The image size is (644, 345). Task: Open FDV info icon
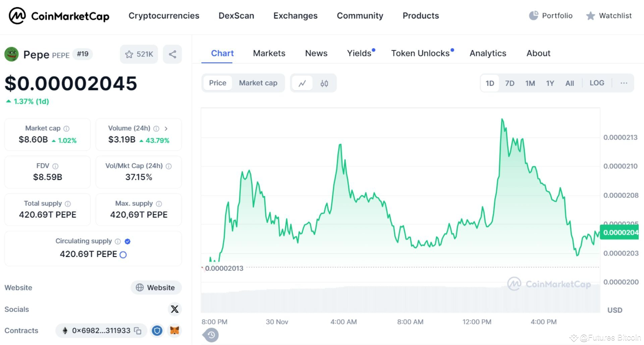(55, 166)
